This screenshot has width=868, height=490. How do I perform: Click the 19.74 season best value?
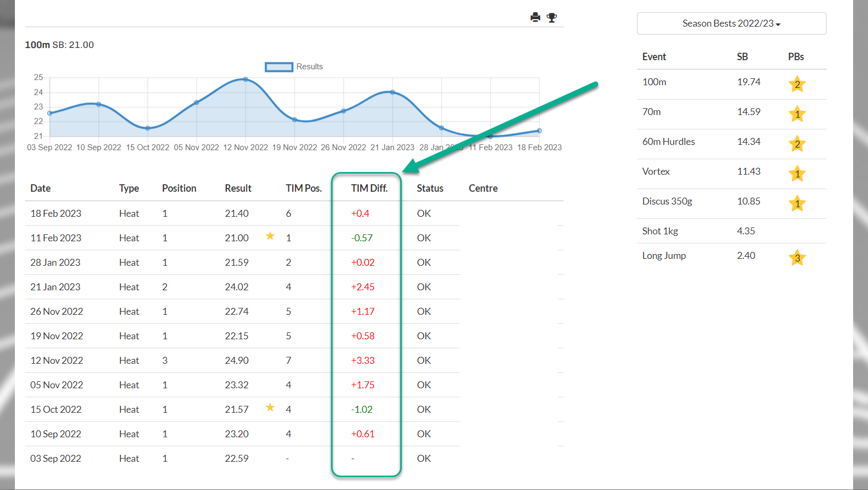point(749,82)
